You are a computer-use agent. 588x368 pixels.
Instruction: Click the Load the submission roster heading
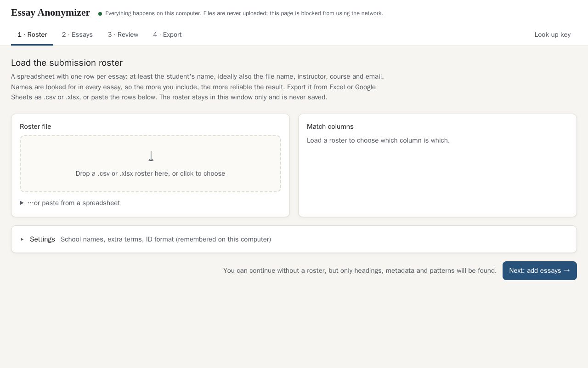[x=67, y=63]
